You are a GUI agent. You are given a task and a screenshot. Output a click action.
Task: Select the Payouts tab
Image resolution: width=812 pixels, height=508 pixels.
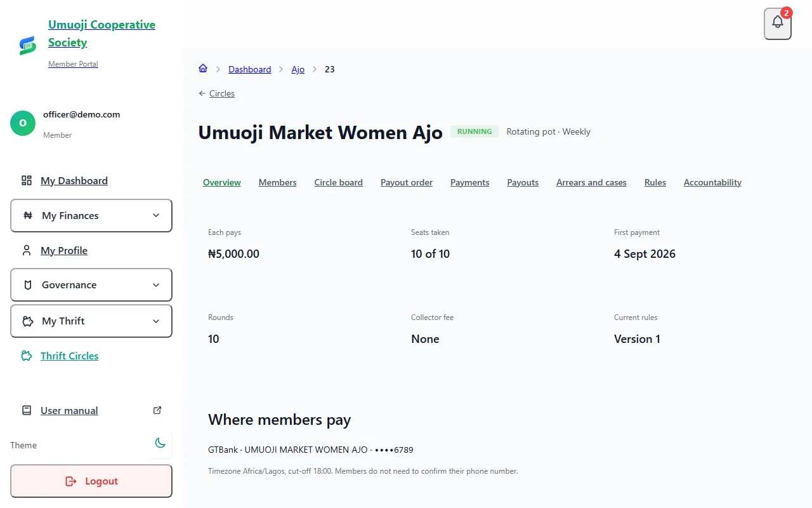523,182
